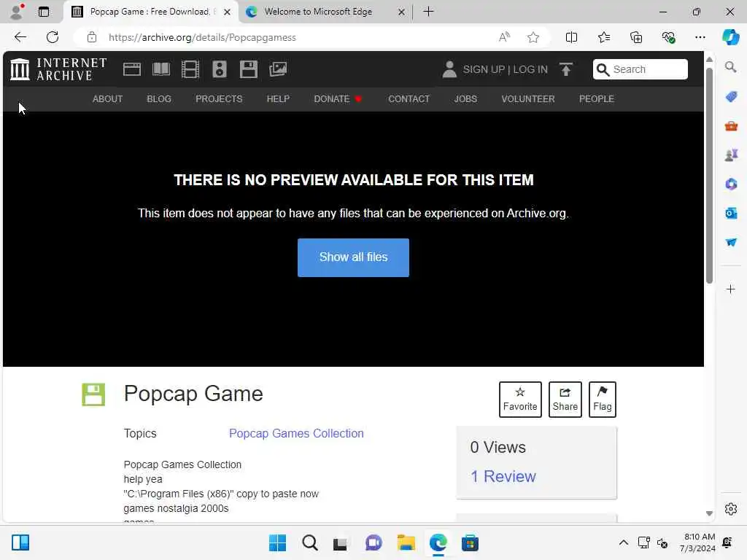Screen dimensions: 747x560
Task: Open taskbar Search icon
Action: 309,542
